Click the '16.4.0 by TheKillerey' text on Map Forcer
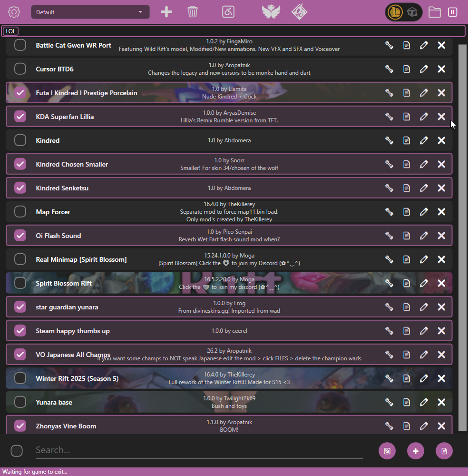 pos(229,204)
